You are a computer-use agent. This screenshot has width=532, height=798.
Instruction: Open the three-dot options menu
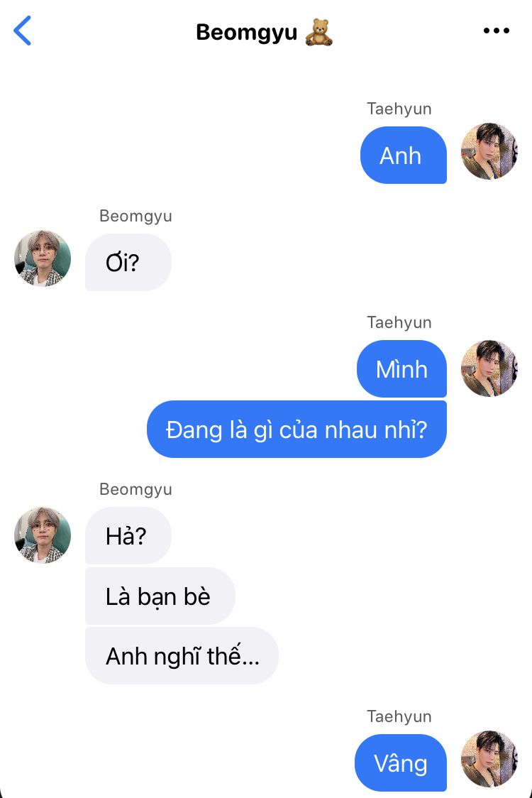tap(496, 31)
